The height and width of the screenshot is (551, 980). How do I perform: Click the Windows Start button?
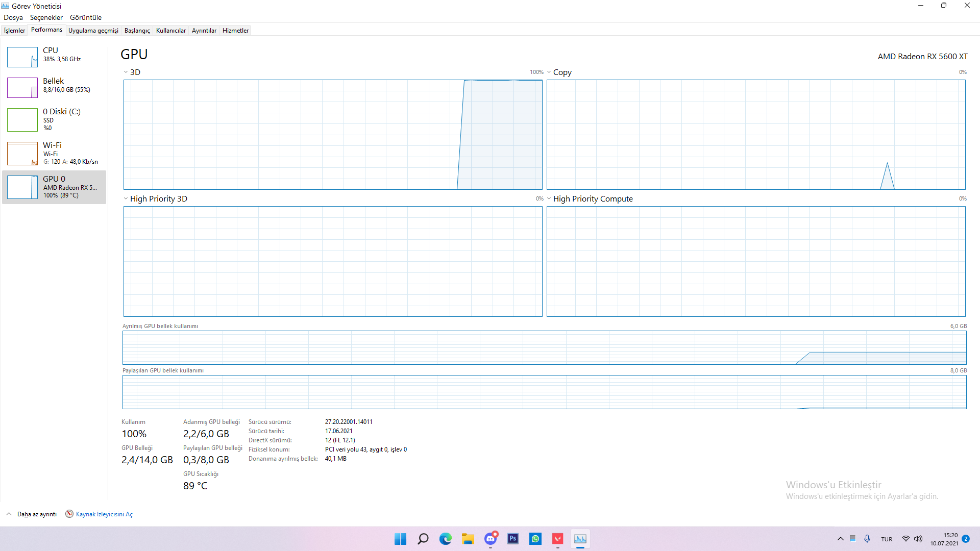(x=400, y=539)
